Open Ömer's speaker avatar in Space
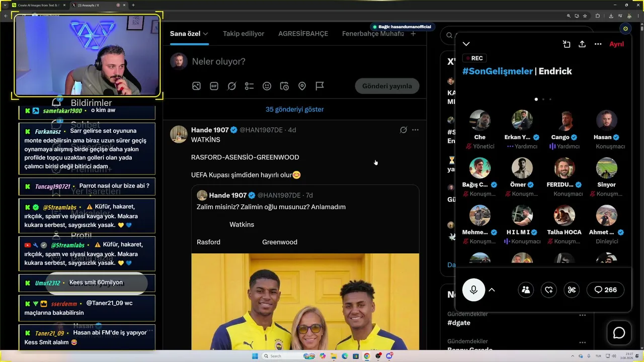Screen dimensions: 644x362 tap(522, 168)
